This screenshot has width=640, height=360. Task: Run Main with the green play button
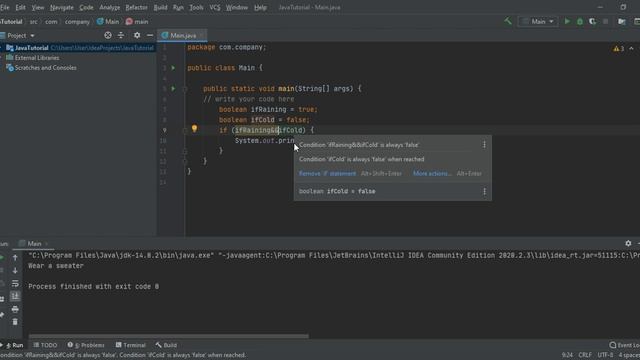coord(567,21)
